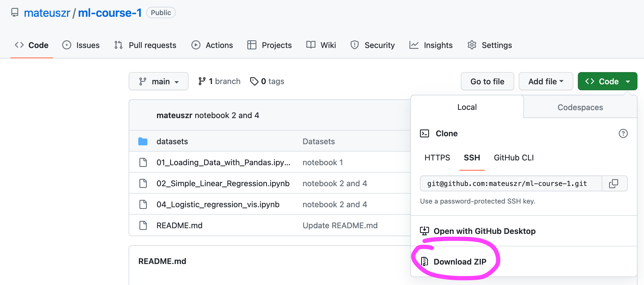Open the datasets folder

click(x=172, y=141)
